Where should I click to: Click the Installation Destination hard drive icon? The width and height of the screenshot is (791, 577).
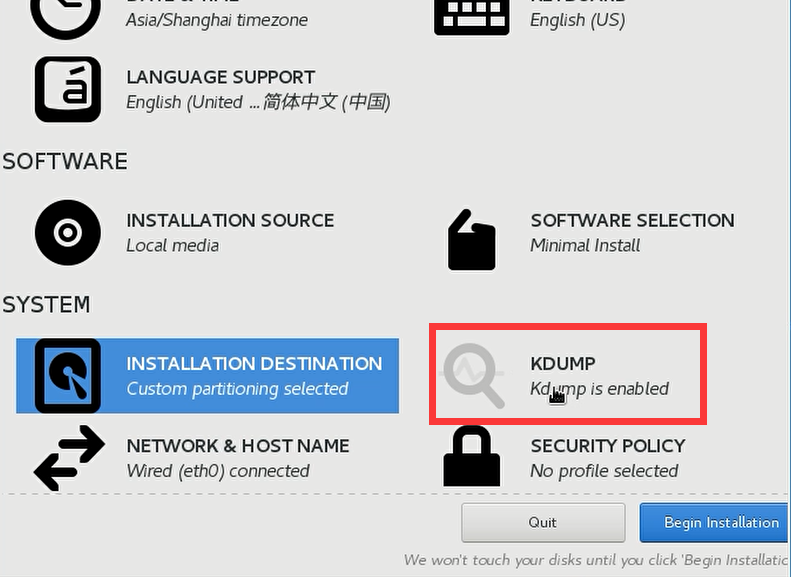pos(68,376)
